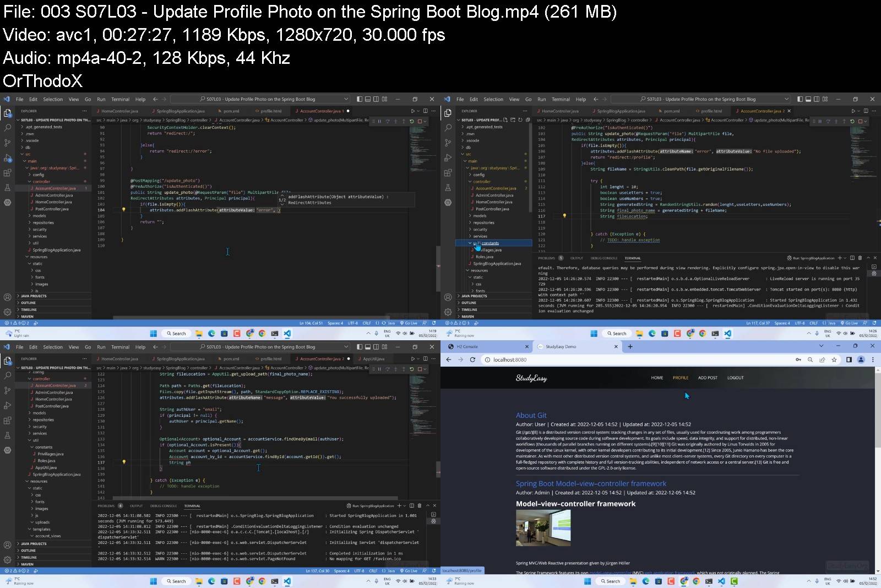This screenshot has width=881, height=588.
Task: Click New Folder icon in top-right Explorer header
Action: 513,119
